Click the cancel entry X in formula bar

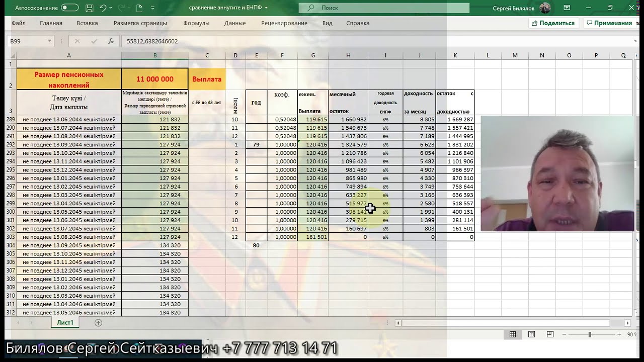click(x=77, y=41)
